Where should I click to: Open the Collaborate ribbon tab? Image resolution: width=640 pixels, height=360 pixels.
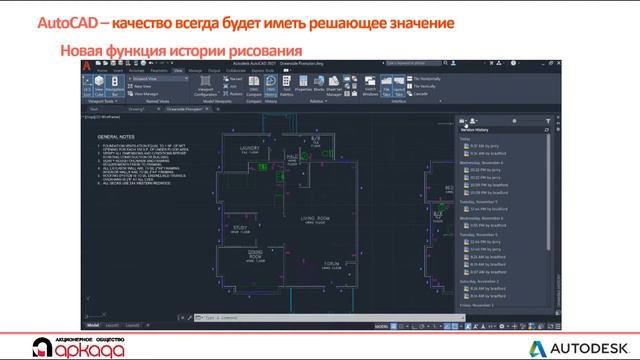236,71
